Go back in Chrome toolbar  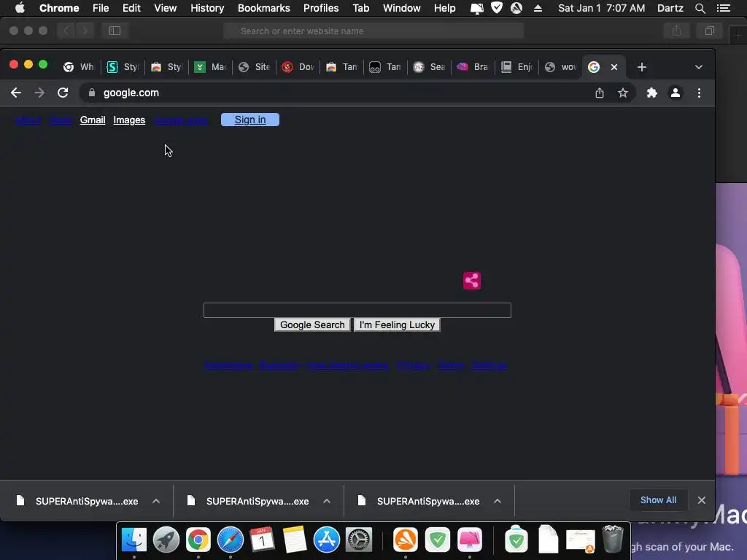click(16, 93)
